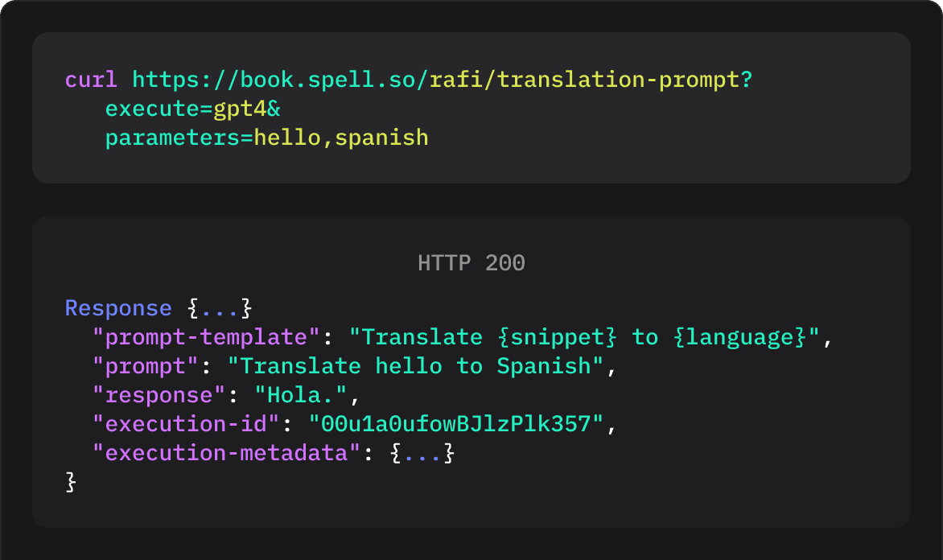The height and width of the screenshot is (560, 943).
Task: Expand the collapsed Response {...} object
Action: tap(220, 309)
